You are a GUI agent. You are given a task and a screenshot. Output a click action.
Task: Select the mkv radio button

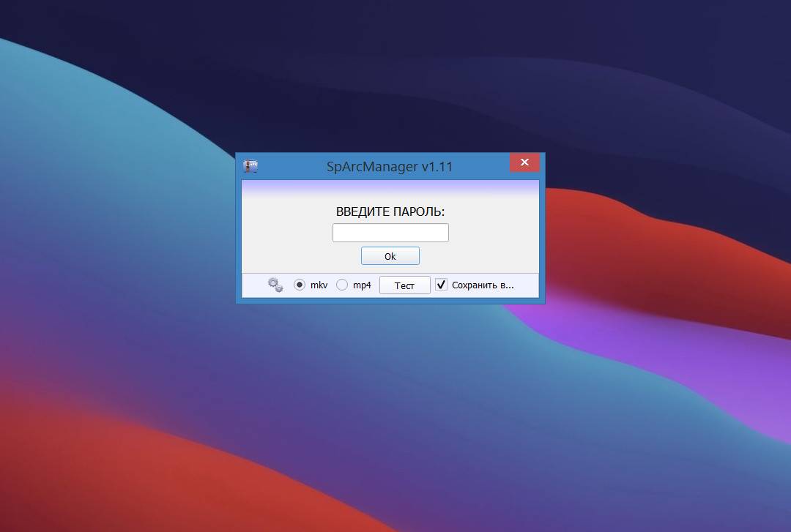tap(300, 285)
